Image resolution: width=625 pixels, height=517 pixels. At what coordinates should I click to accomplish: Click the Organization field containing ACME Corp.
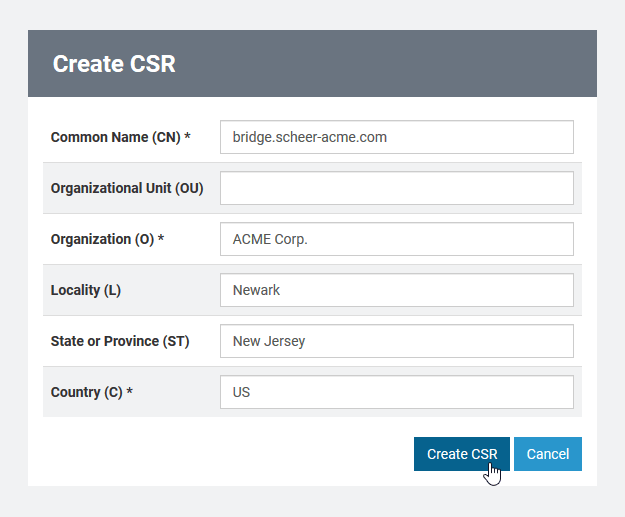coord(396,239)
